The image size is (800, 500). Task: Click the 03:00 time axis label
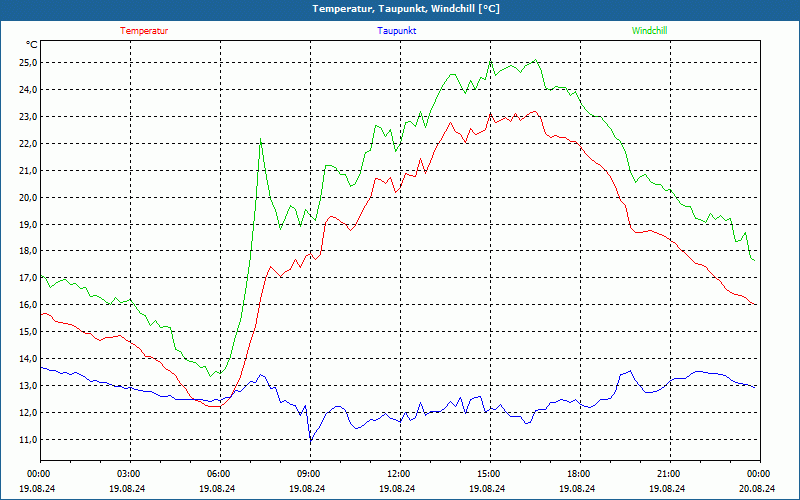click(x=130, y=474)
